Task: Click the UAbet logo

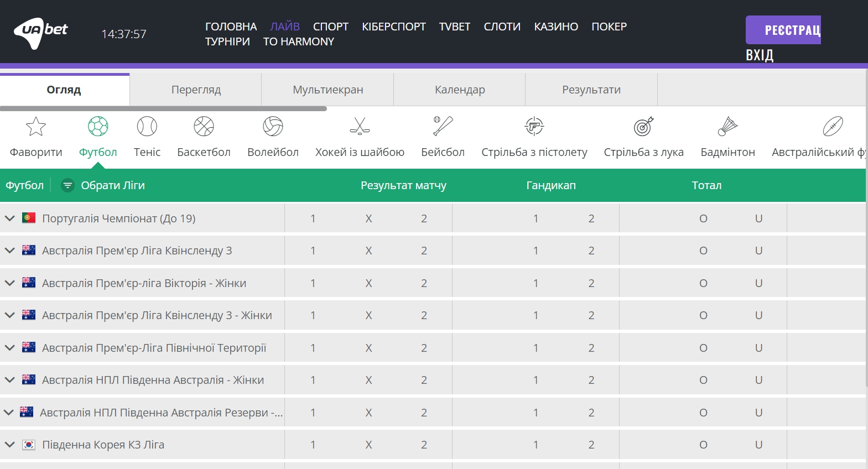Action: point(41,32)
